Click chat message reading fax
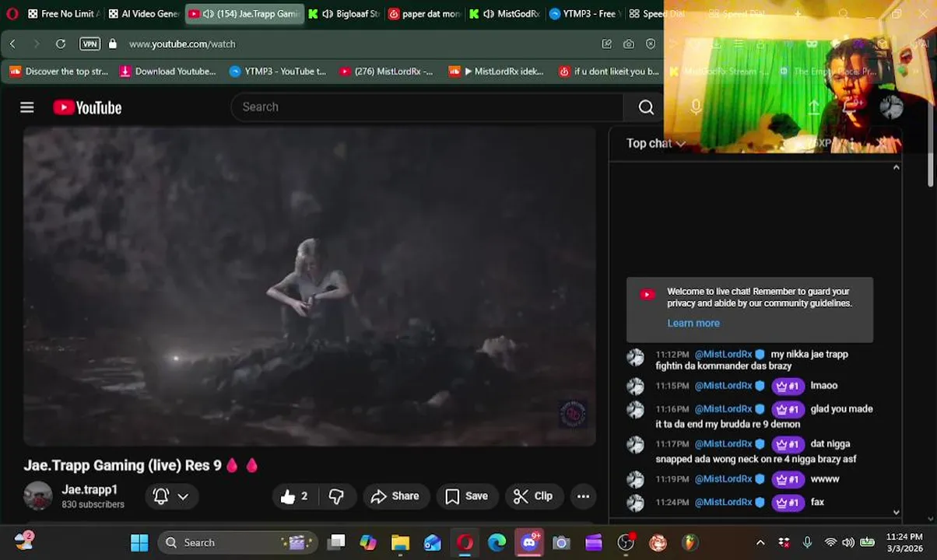The width and height of the screenshot is (937, 560). click(x=817, y=502)
